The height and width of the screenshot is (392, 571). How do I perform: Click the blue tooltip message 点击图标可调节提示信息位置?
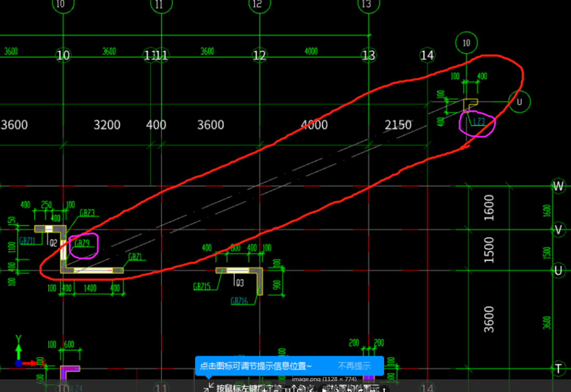point(256,366)
